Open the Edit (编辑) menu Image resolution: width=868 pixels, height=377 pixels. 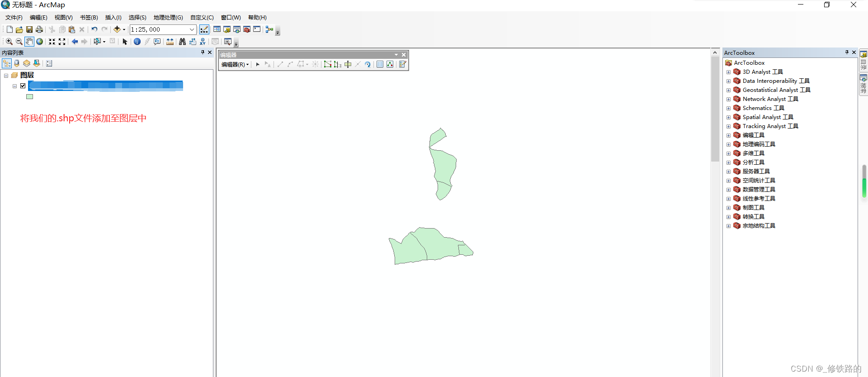[38, 18]
